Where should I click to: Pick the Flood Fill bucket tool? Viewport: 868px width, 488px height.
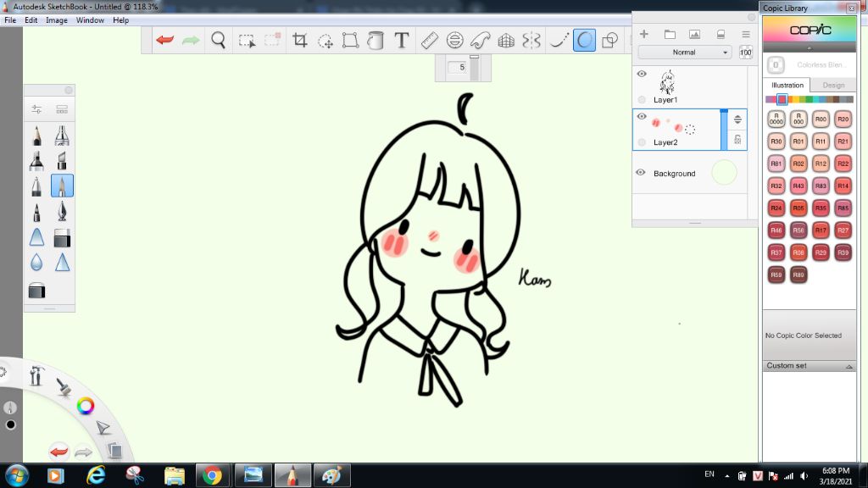[376, 41]
